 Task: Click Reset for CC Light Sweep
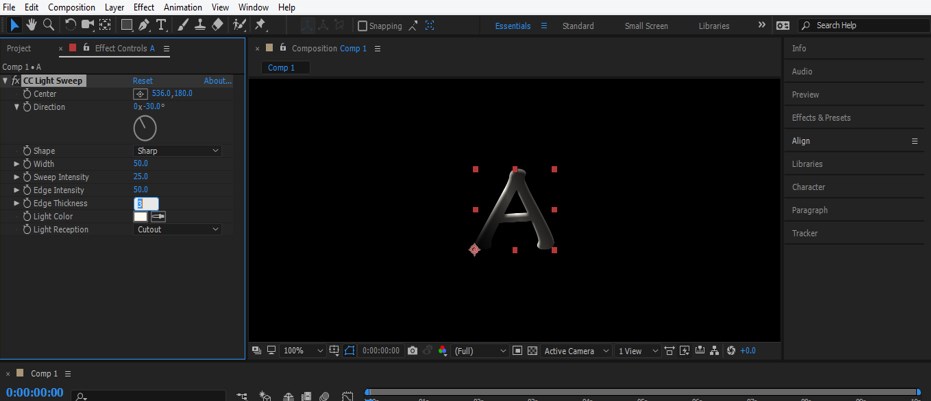point(142,81)
